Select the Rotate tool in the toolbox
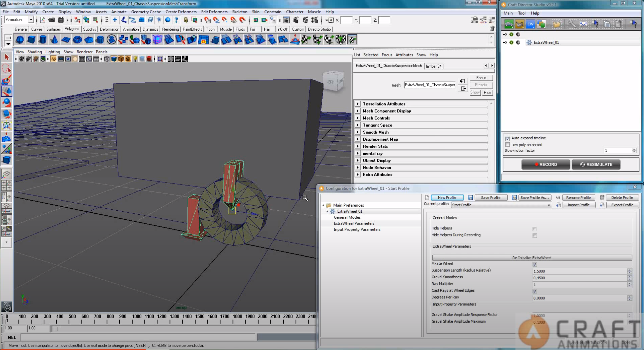This screenshot has width=644, height=350. [x=7, y=103]
